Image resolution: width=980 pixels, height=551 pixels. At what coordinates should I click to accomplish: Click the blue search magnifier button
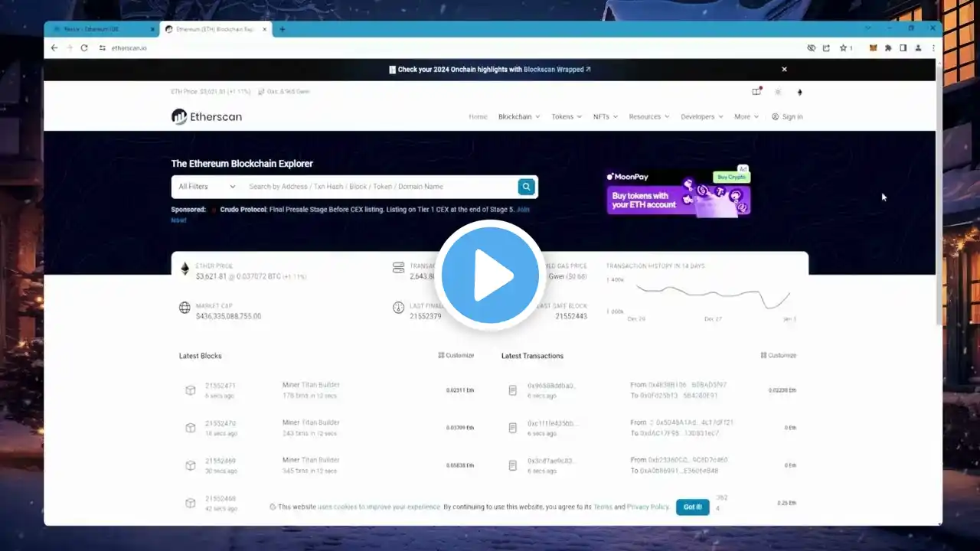pyautogui.click(x=526, y=186)
